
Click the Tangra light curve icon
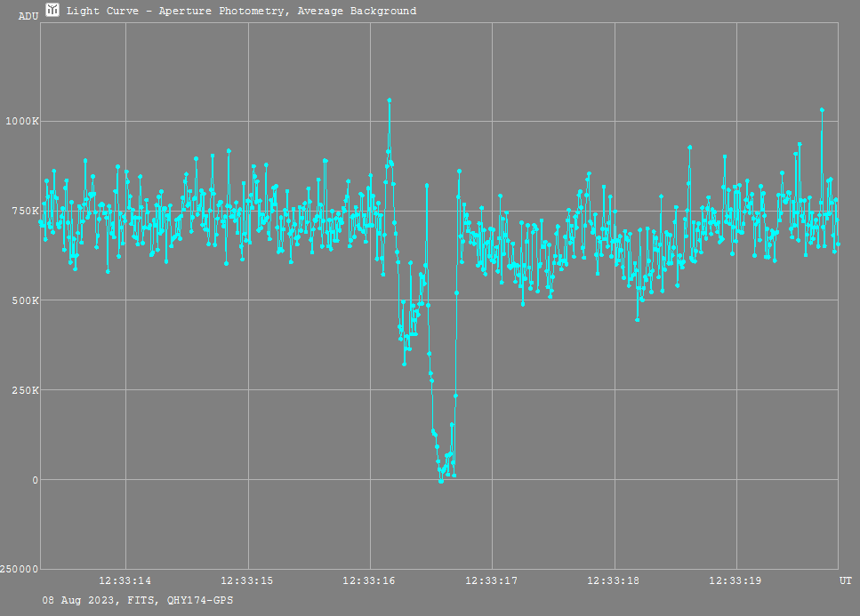(52, 10)
